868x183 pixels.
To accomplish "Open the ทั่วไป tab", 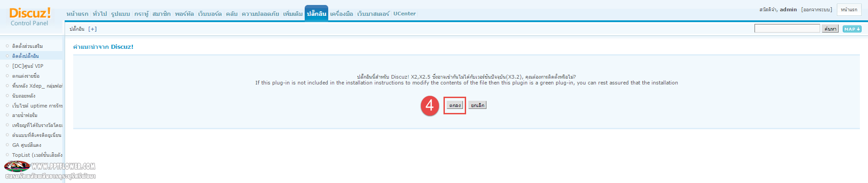I will (100, 14).
